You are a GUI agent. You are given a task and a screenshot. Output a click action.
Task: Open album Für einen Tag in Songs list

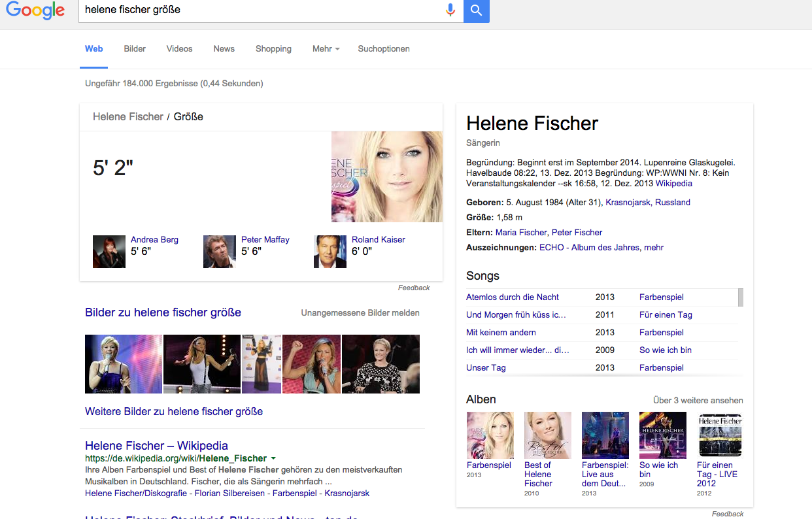point(666,315)
